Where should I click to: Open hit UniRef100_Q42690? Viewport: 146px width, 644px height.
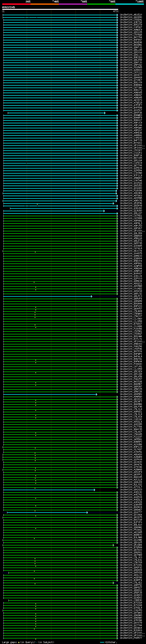131,17
